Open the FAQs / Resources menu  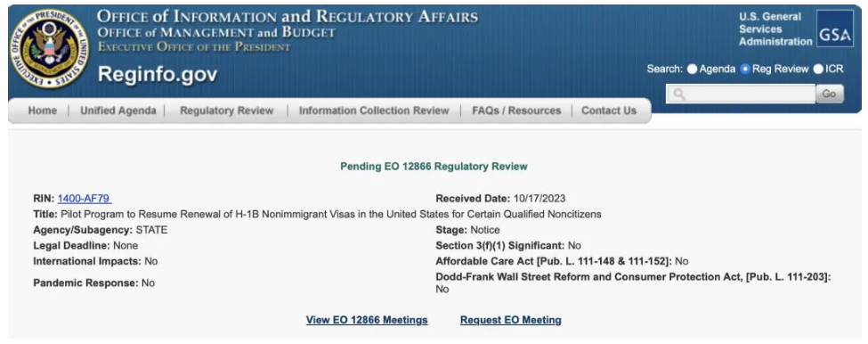(x=516, y=111)
